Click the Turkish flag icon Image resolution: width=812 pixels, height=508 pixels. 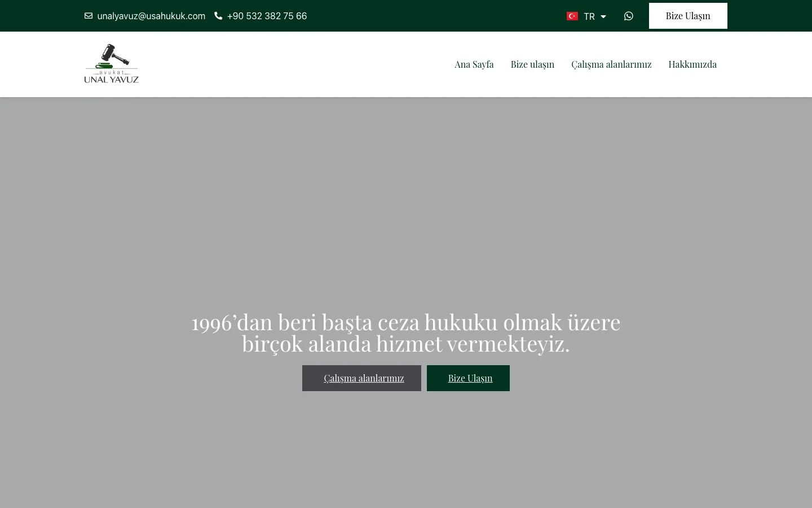pyautogui.click(x=572, y=16)
